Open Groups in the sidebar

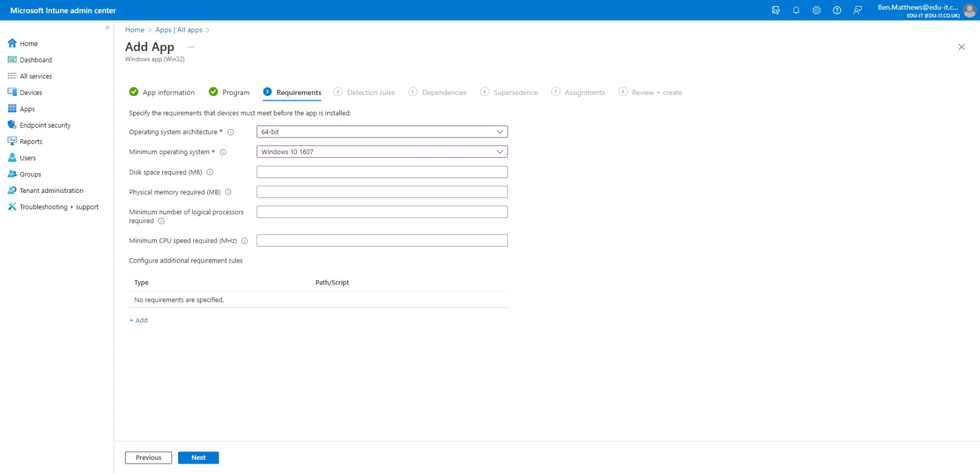(x=24, y=174)
